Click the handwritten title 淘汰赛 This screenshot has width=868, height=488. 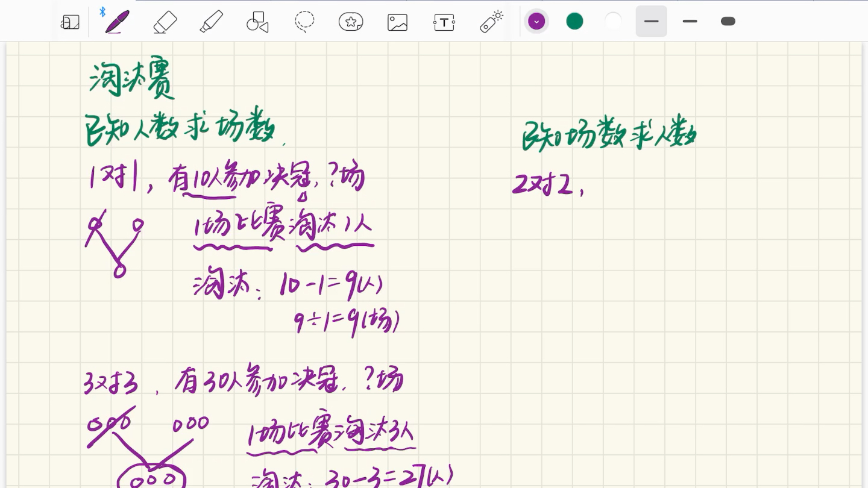(132, 80)
